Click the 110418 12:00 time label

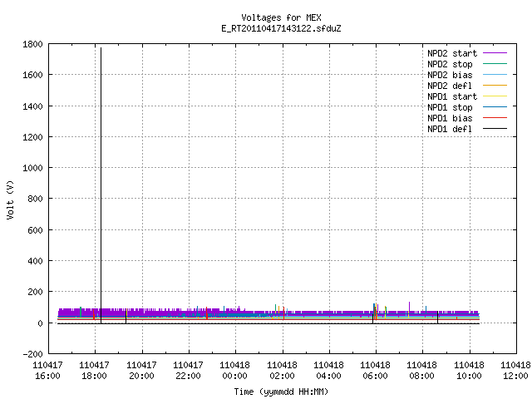pos(515,371)
